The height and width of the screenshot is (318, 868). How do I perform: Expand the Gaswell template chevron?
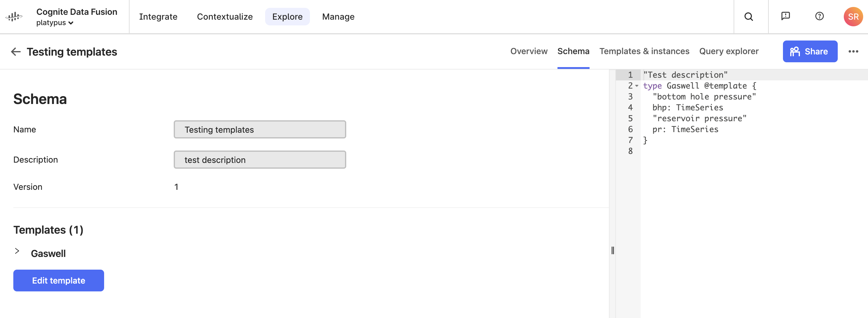[x=17, y=251]
